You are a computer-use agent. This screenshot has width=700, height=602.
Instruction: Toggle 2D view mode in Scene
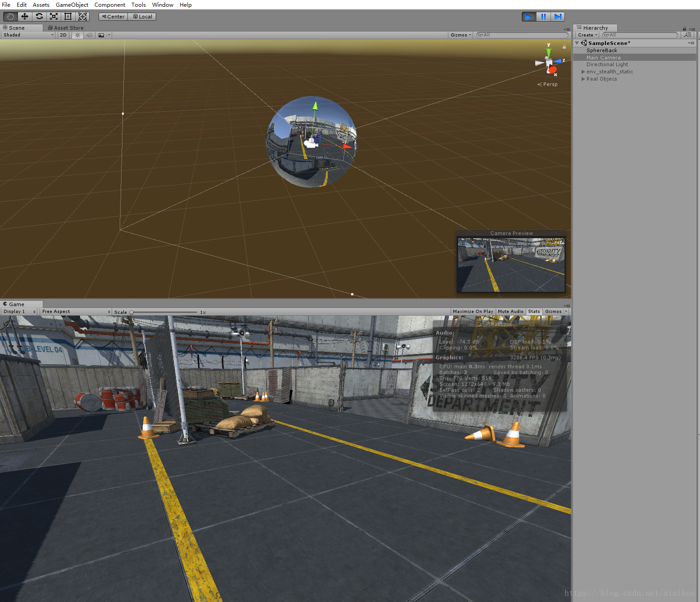coord(63,35)
